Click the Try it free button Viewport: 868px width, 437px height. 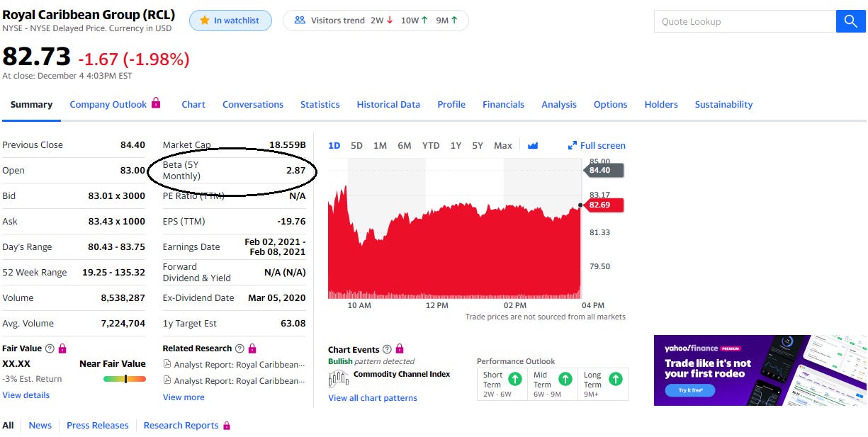click(689, 390)
